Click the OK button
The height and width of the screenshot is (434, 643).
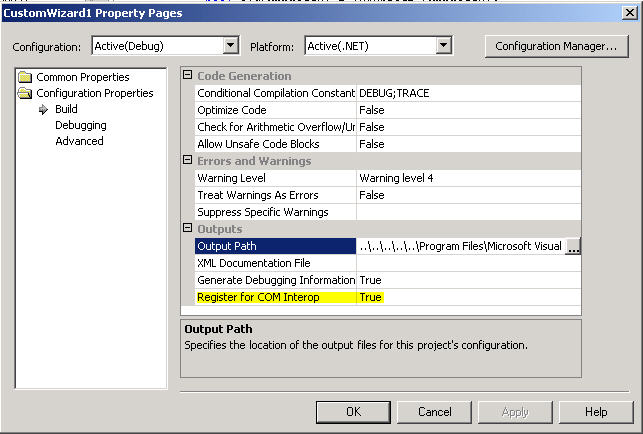point(353,412)
